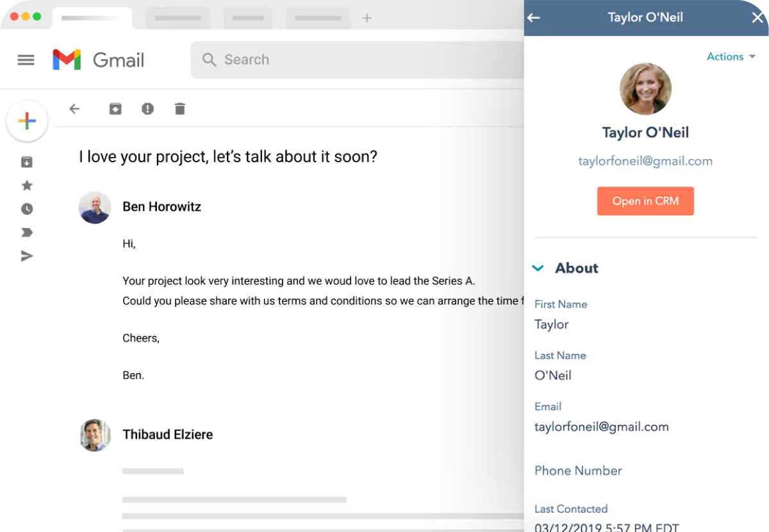This screenshot has height=532, width=769.
Task: Click the Compose plus button
Action: pyautogui.click(x=27, y=121)
